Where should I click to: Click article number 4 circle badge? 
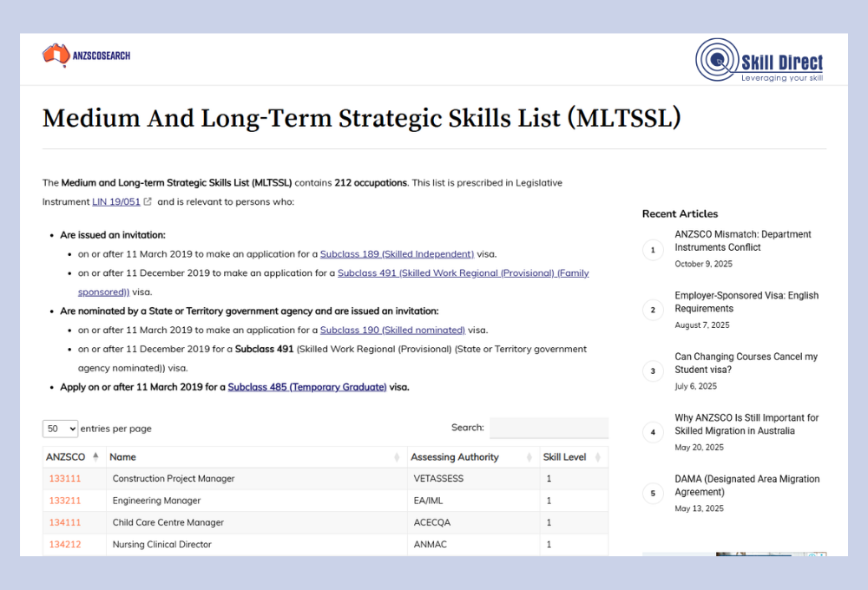coord(654,432)
